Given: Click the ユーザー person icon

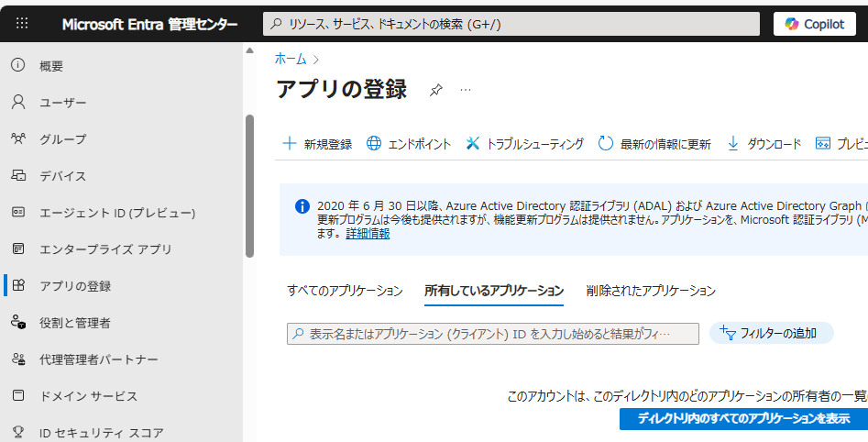Looking at the screenshot, I should 18,102.
